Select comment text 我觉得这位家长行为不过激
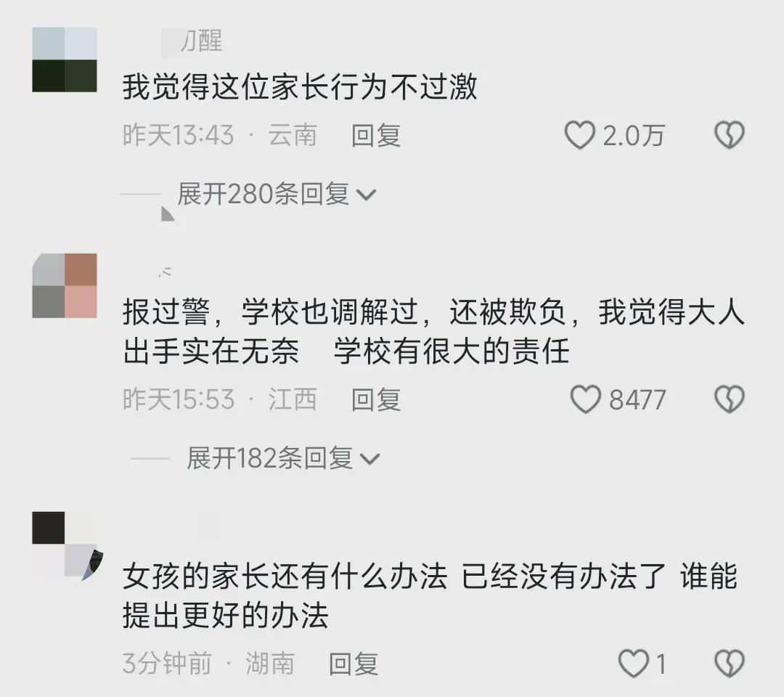Screen dimensions: 784x697 coord(300,87)
